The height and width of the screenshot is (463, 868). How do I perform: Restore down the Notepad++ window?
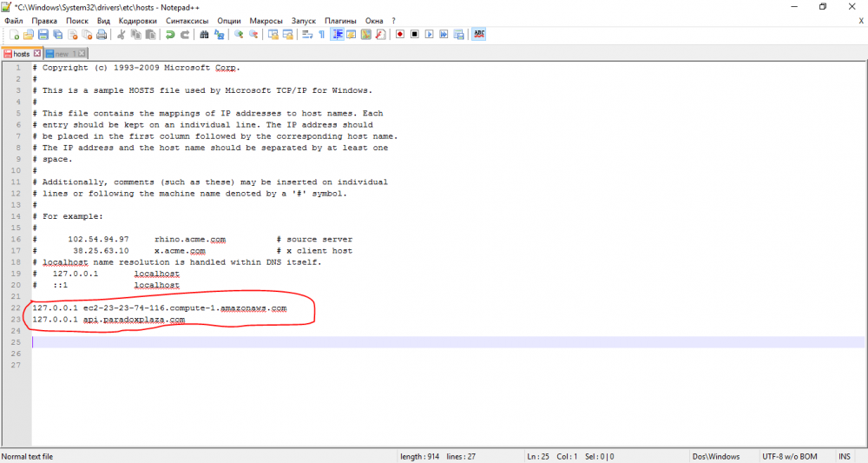tap(823, 7)
